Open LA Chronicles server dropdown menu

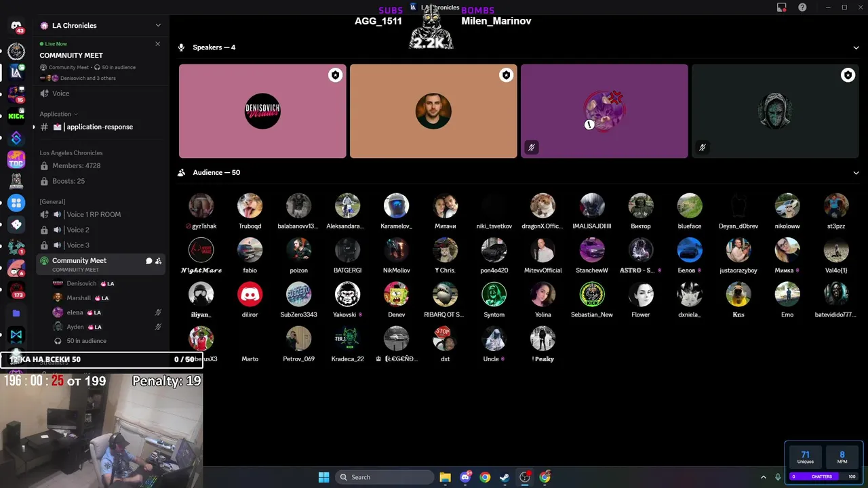point(158,26)
